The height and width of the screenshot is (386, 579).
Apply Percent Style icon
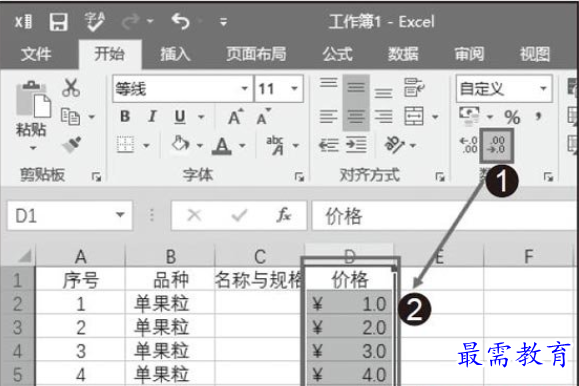pyautogui.click(x=513, y=117)
